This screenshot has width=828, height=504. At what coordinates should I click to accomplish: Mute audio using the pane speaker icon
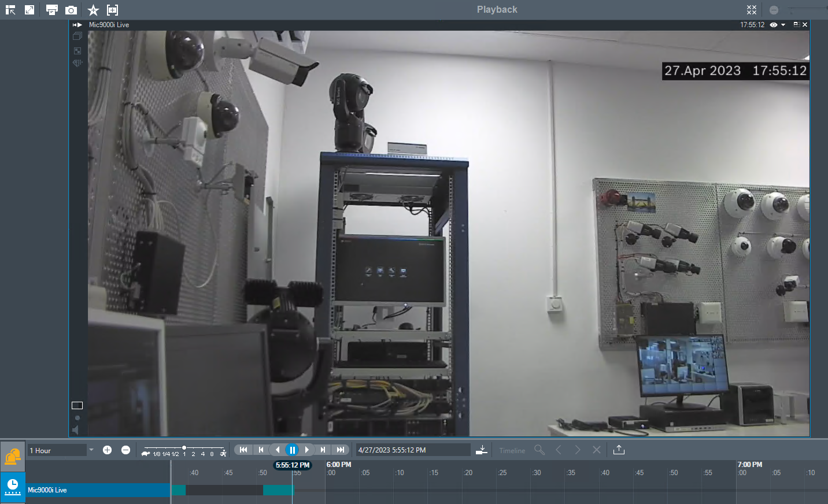(75, 429)
